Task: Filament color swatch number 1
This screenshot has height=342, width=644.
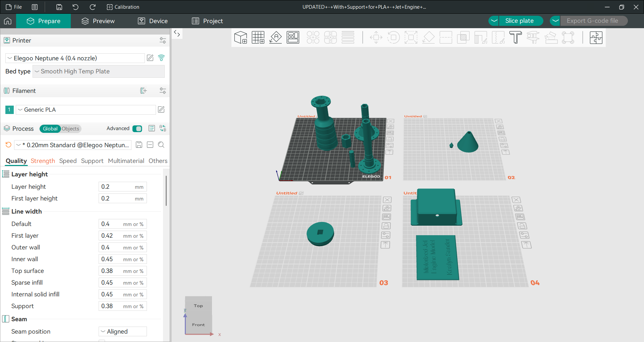Action: 9,110
